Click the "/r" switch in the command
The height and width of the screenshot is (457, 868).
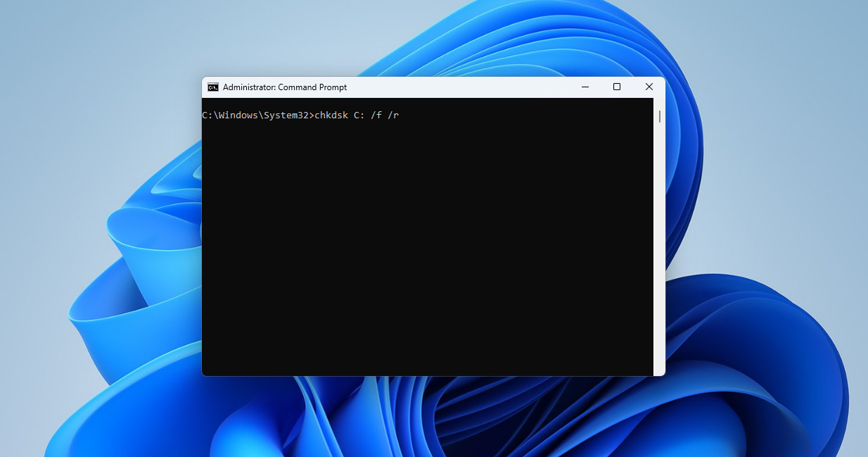point(393,115)
